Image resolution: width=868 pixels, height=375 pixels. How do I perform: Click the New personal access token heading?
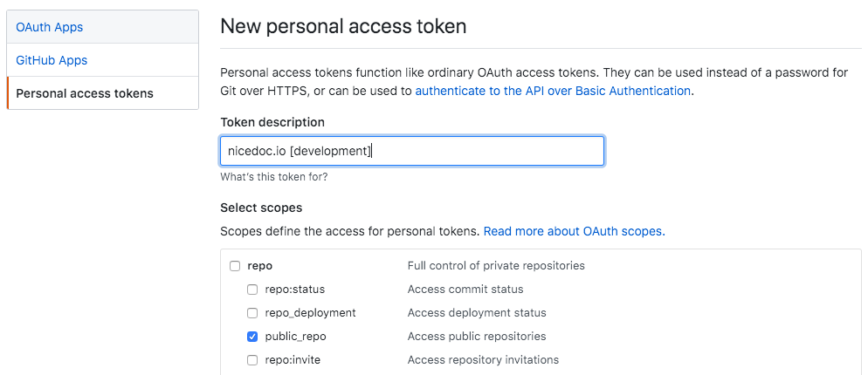click(343, 26)
